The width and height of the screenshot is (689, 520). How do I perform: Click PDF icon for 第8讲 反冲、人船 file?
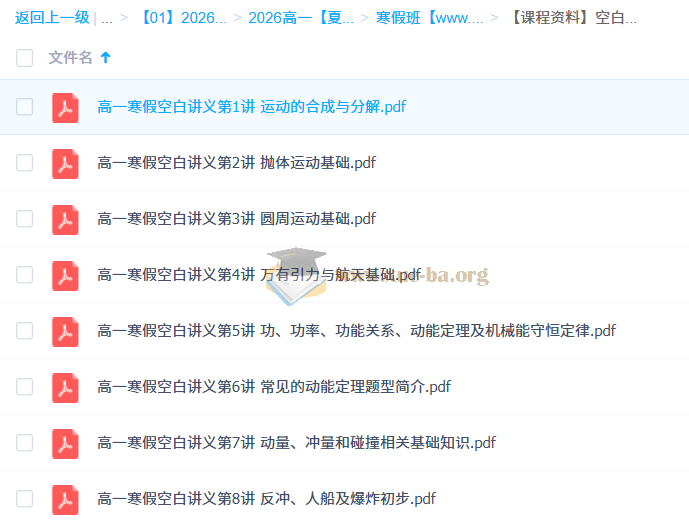(65, 498)
